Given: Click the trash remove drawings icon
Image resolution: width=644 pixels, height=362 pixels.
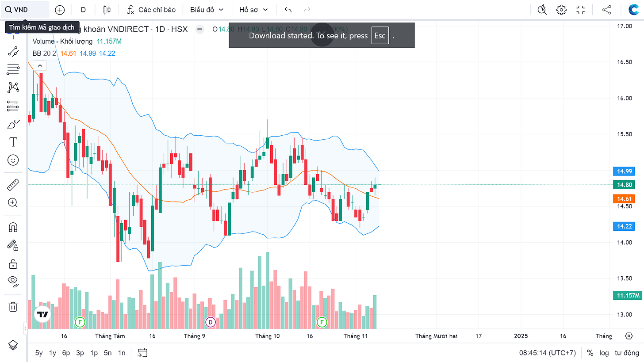Looking at the screenshot, I should click(x=13, y=306).
